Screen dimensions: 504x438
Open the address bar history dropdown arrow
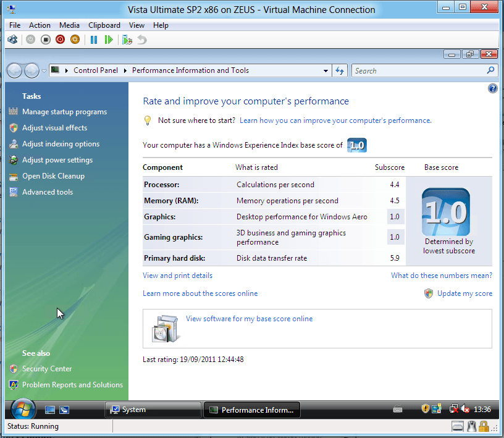(326, 71)
